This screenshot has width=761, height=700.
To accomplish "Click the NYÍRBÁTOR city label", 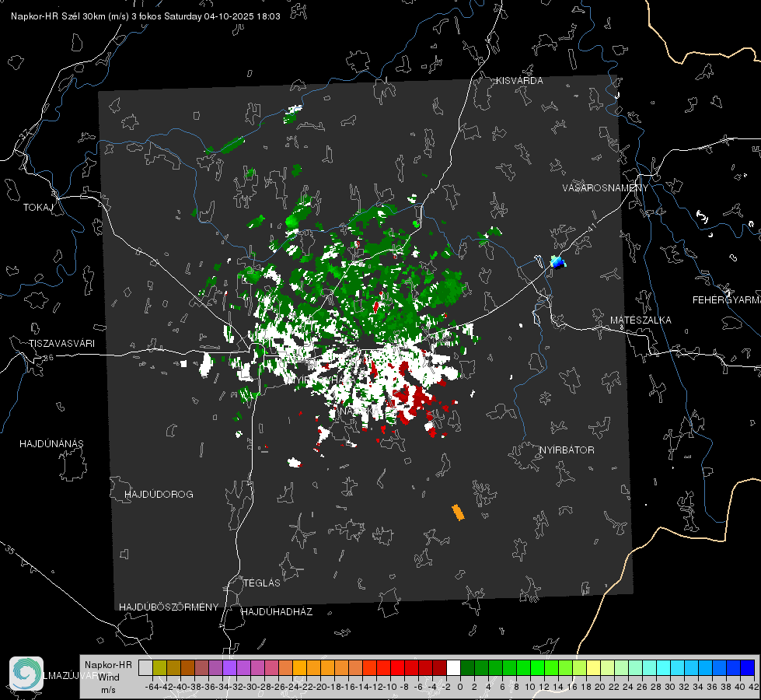I will coord(567,450).
